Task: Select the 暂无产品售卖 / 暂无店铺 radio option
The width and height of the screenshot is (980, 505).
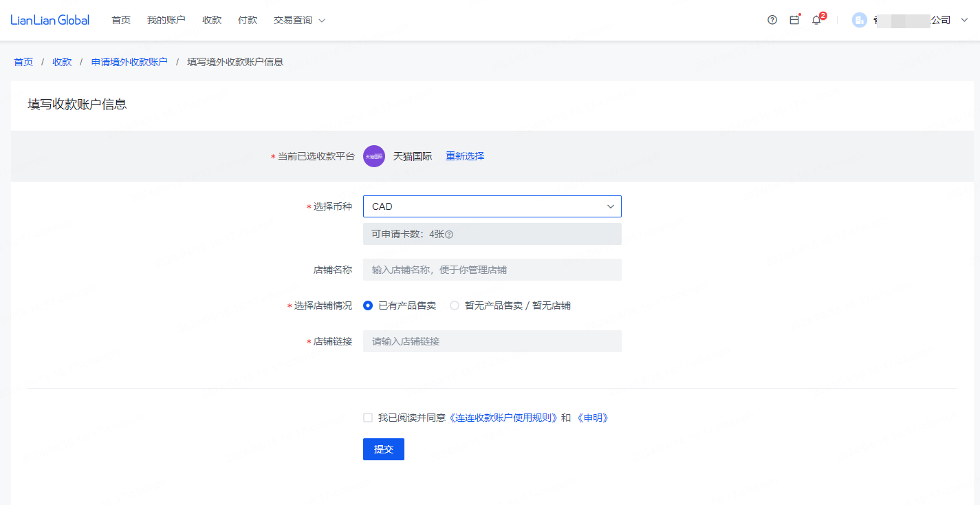Action: 455,305
